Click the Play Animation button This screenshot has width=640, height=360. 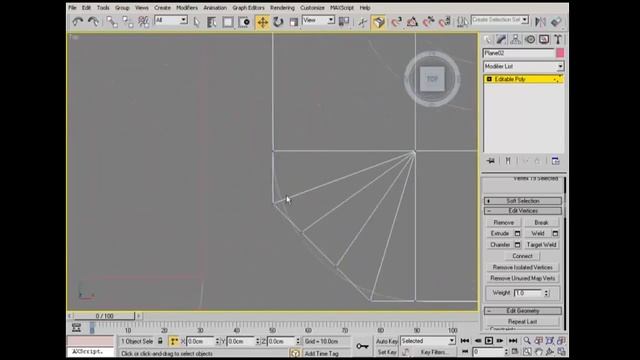coord(489,341)
